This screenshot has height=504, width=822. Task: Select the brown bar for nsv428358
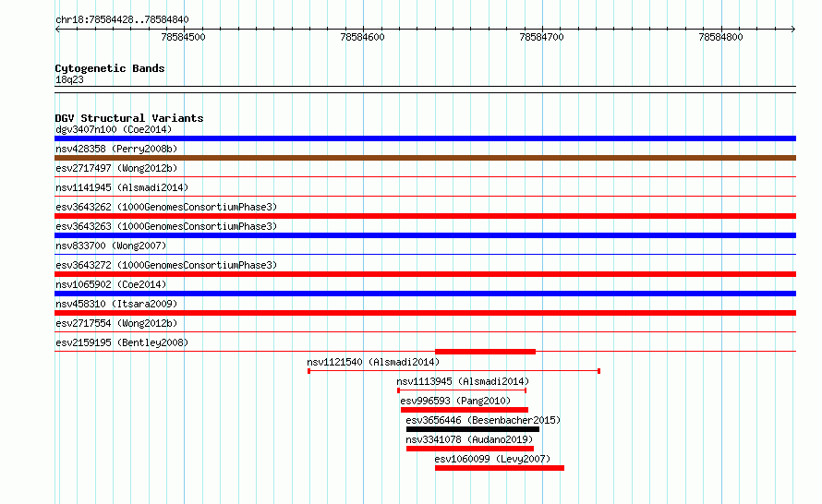[425, 158]
